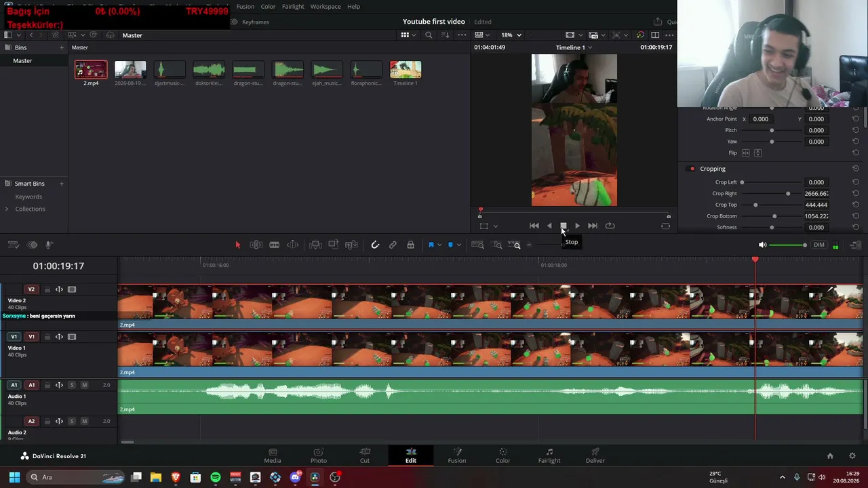Search the media pool with magnifier icon
The image size is (868, 488).
(x=429, y=35)
